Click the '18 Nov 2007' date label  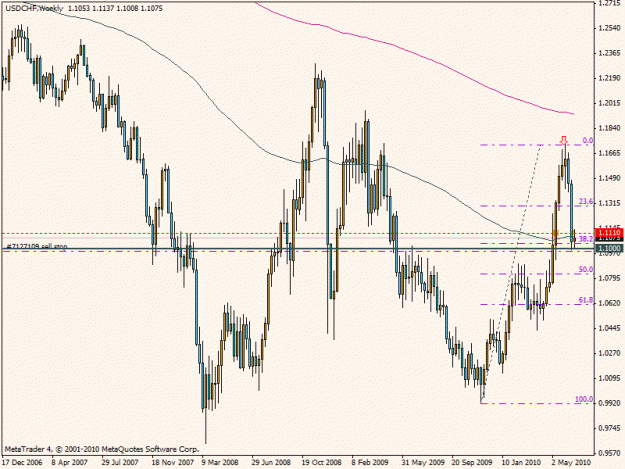click(x=172, y=462)
